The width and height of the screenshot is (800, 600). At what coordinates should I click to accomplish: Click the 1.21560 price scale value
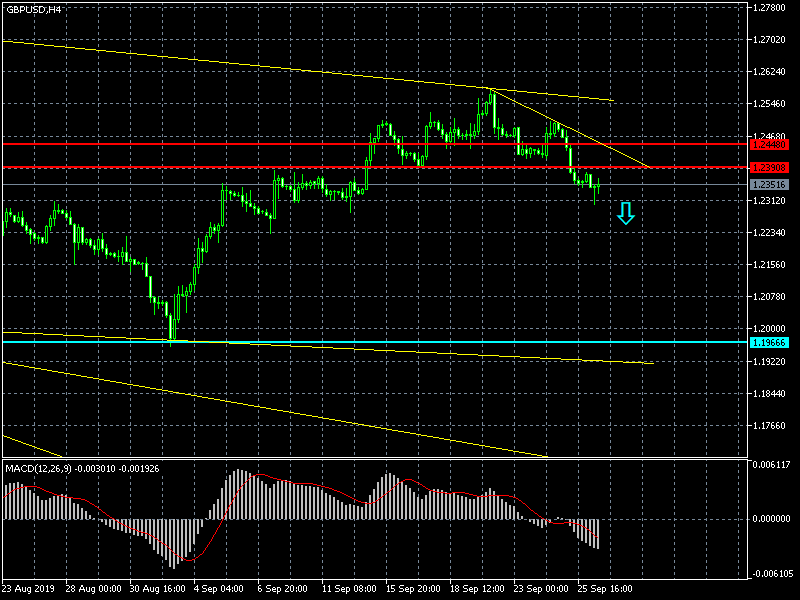pyautogui.click(x=769, y=265)
